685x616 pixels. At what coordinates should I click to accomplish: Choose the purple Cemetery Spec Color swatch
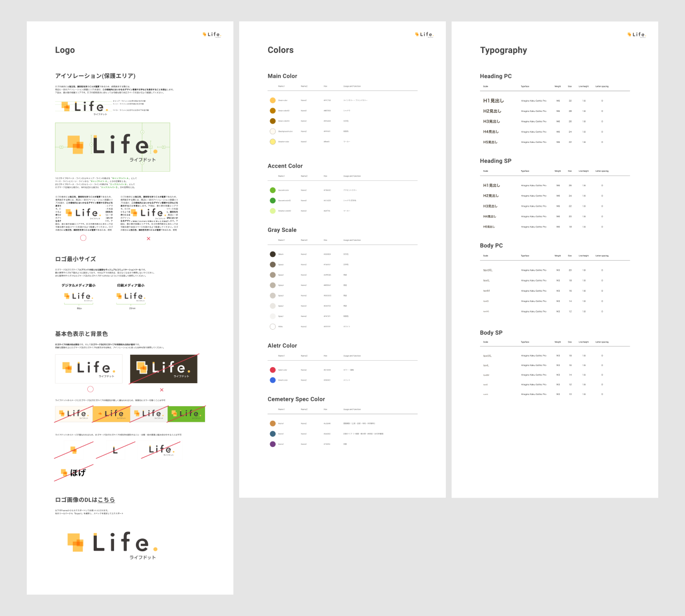click(272, 444)
